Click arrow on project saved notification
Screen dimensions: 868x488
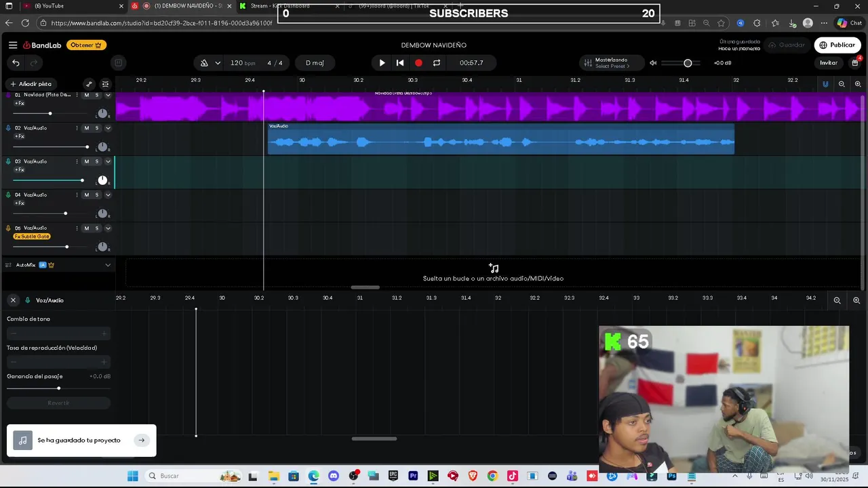pyautogui.click(x=141, y=441)
